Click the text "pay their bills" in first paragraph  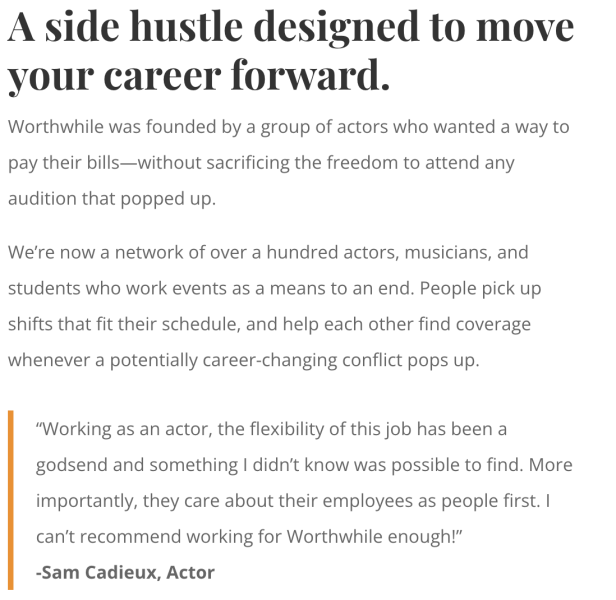(62, 162)
